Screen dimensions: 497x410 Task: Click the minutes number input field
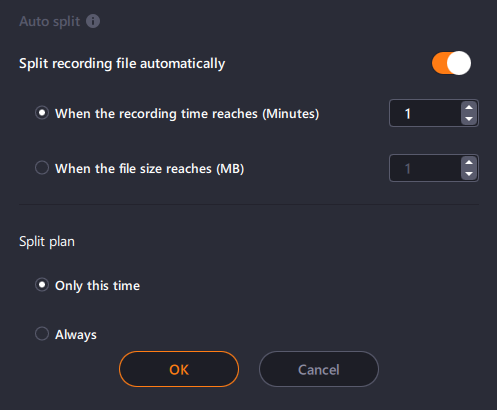click(x=426, y=113)
